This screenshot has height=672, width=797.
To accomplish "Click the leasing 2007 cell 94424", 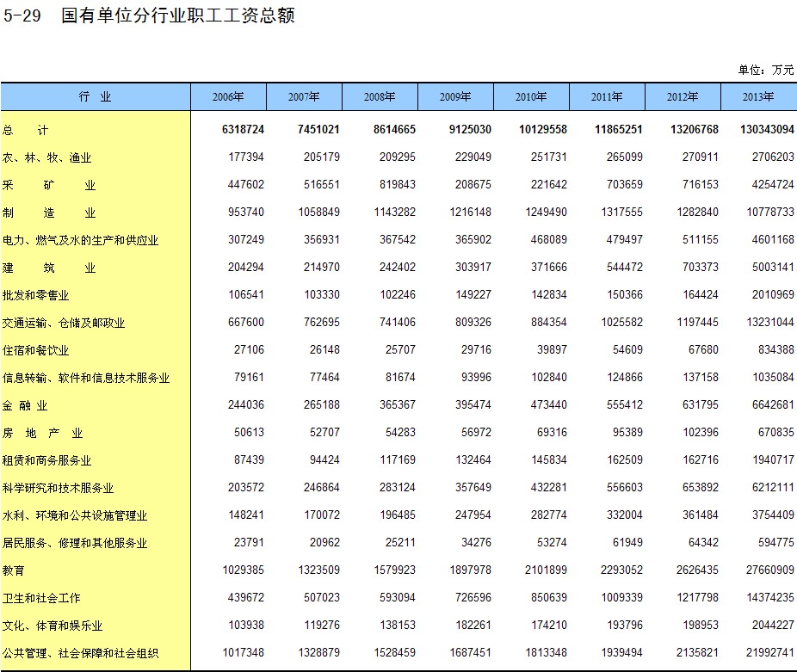I will pyautogui.click(x=324, y=459).
